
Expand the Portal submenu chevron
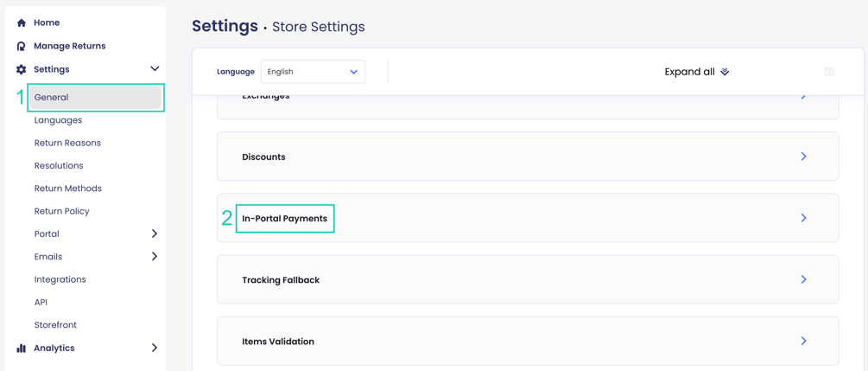155,234
